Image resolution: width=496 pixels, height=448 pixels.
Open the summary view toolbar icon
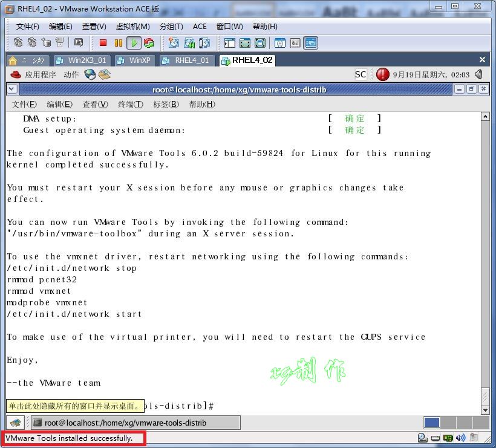pyautogui.click(x=280, y=43)
